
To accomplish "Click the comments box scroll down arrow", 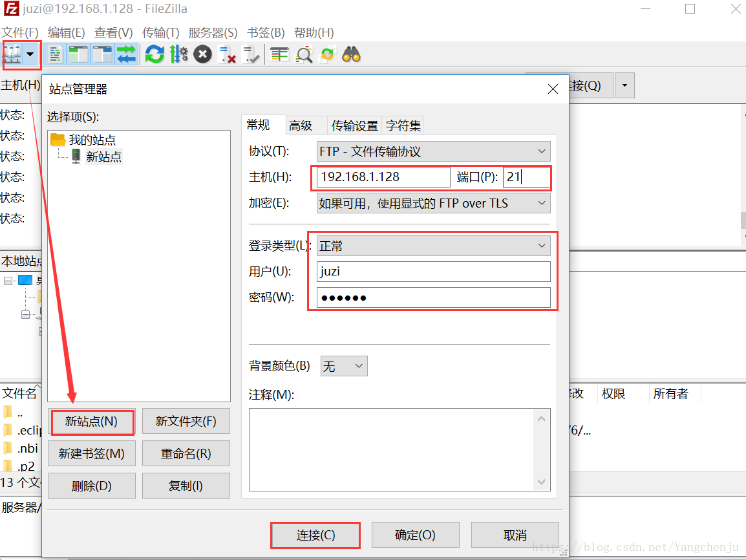I will click(x=542, y=482).
